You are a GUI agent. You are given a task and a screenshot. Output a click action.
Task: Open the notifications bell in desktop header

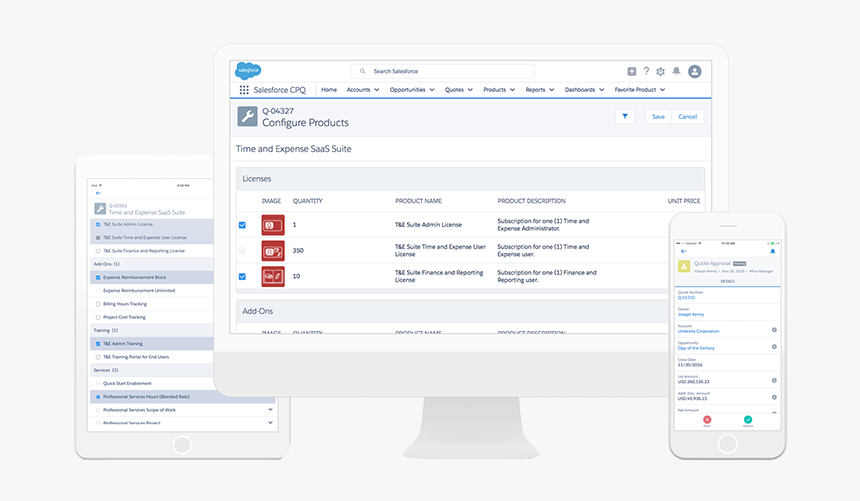point(676,71)
